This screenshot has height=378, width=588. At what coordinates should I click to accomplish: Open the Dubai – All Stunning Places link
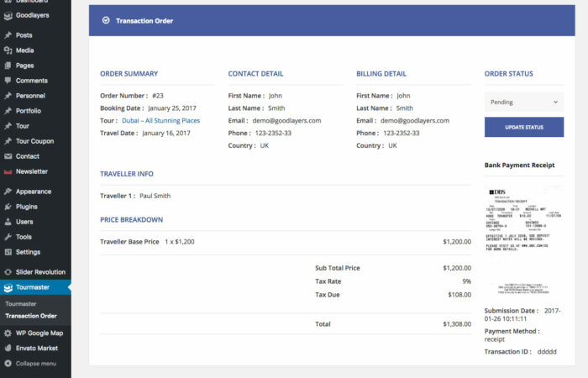tap(160, 120)
